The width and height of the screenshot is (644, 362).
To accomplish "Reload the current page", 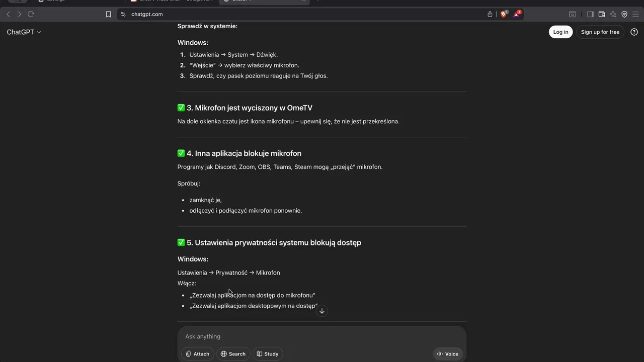I will tap(31, 14).
